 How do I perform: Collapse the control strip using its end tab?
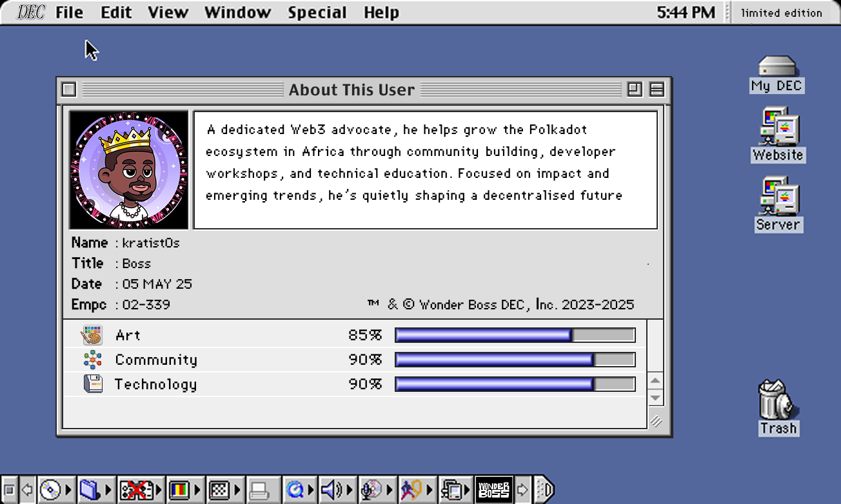(x=545, y=490)
